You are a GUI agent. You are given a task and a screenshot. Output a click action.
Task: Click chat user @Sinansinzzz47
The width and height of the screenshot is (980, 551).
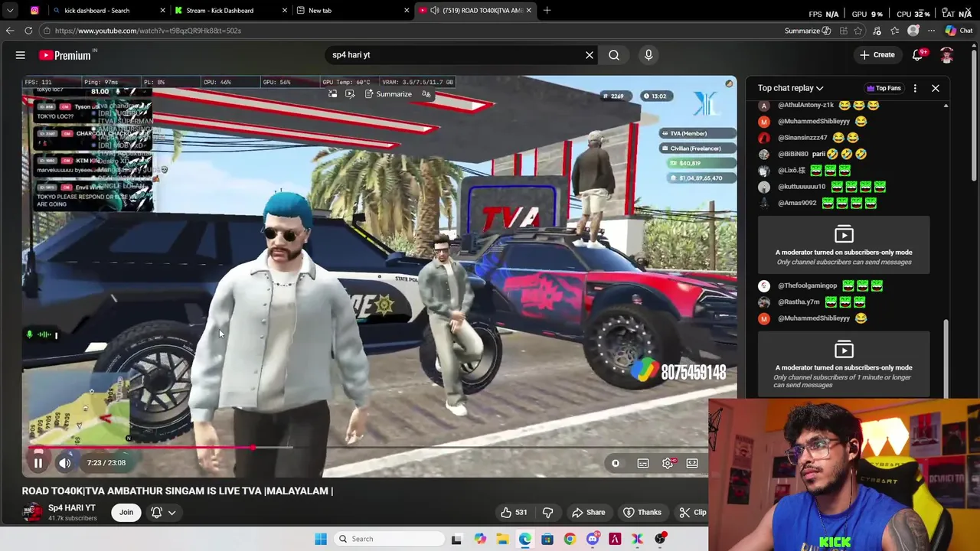click(802, 138)
